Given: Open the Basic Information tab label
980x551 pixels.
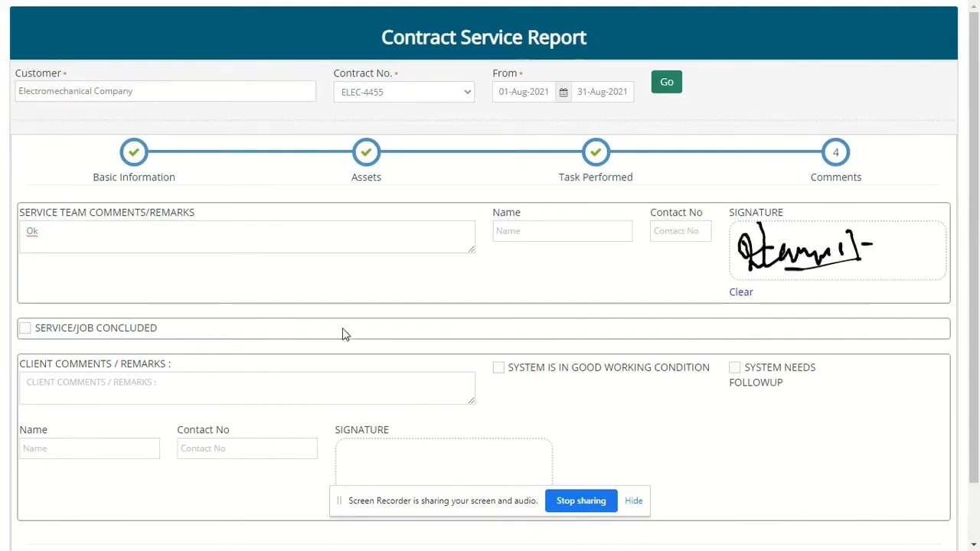Looking at the screenshot, I should pyautogui.click(x=134, y=177).
